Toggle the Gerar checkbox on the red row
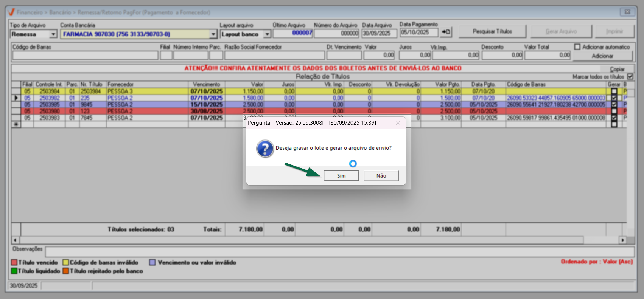 (x=614, y=111)
